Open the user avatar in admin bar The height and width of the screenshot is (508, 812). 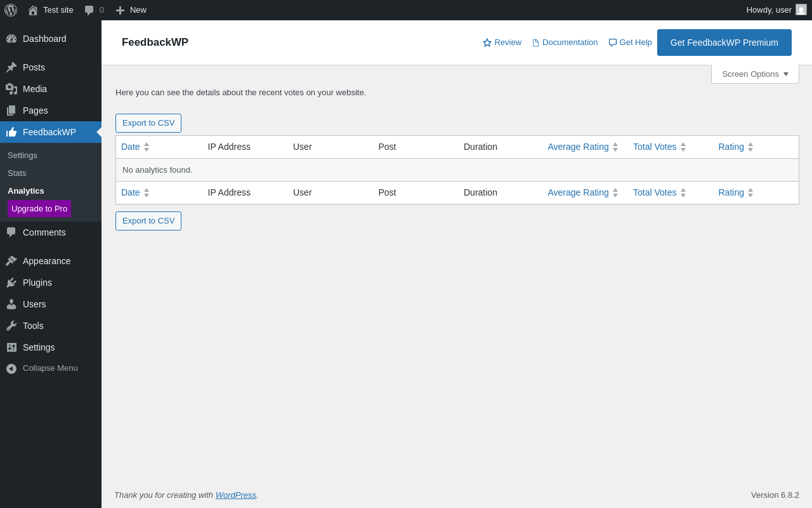click(801, 10)
